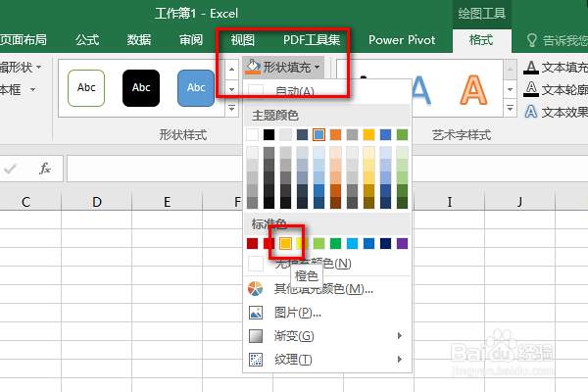Viewport: 588px width, 392px height.
Task: Click the Shape Fill paint bucket icon
Action: pos(253,67)
